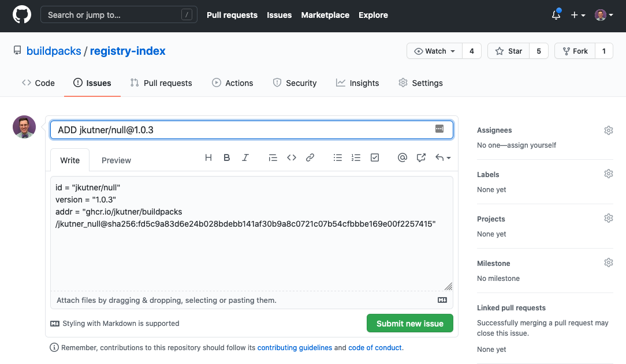Click the text area resize handle

click(x=448, y=286)
